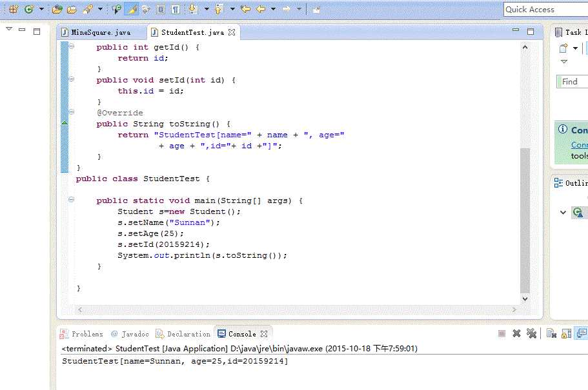This screenshot has width=588, height=390.
Task: Toggle the Console Scroll Lock icon
Action: [x=566, y=333]
